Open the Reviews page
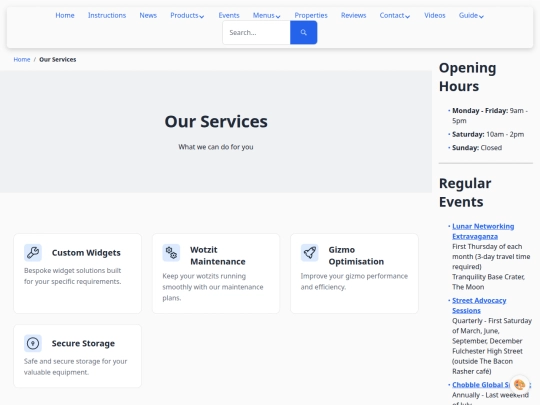The image size is (540, 405). point(354,15)
